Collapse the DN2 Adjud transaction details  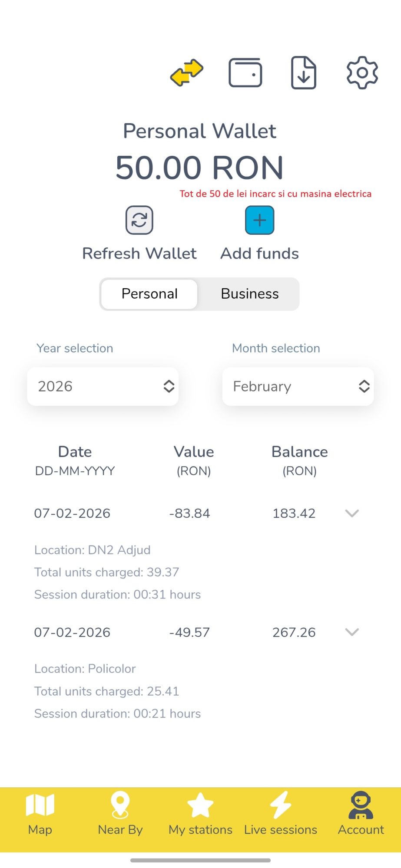tap(352, 513)
